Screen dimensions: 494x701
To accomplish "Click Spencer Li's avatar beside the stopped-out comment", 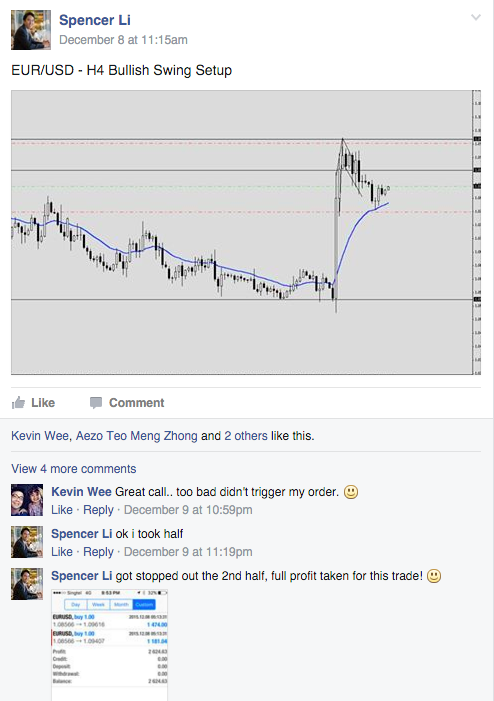I will [27, 584].
